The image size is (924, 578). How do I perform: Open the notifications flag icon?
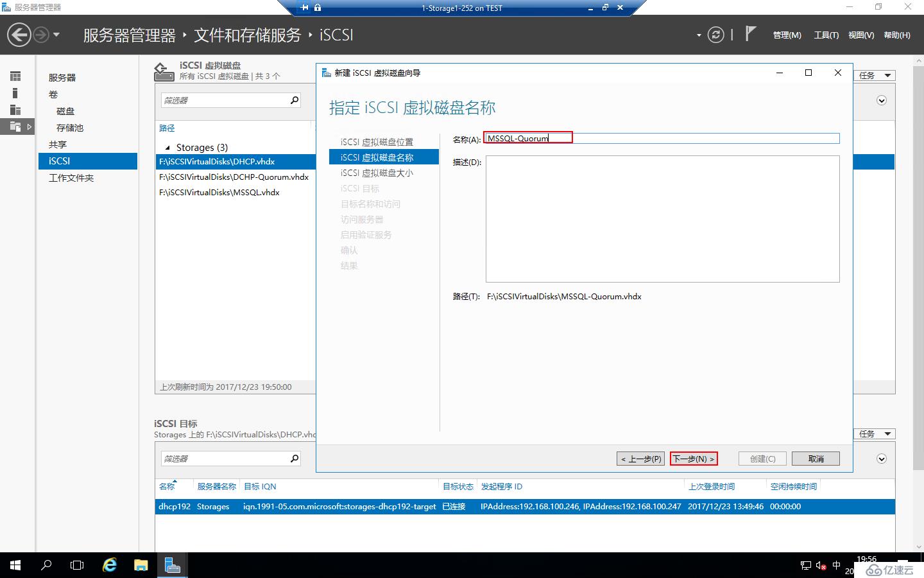point(750,33)
